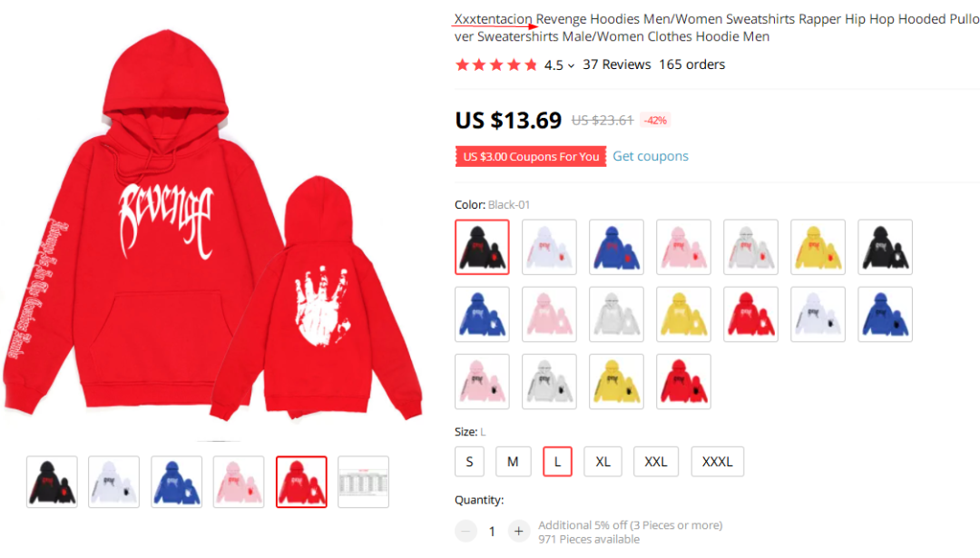Show the black hoodie gallery thumbnail
980x558 pixels.
coord(52,482)
